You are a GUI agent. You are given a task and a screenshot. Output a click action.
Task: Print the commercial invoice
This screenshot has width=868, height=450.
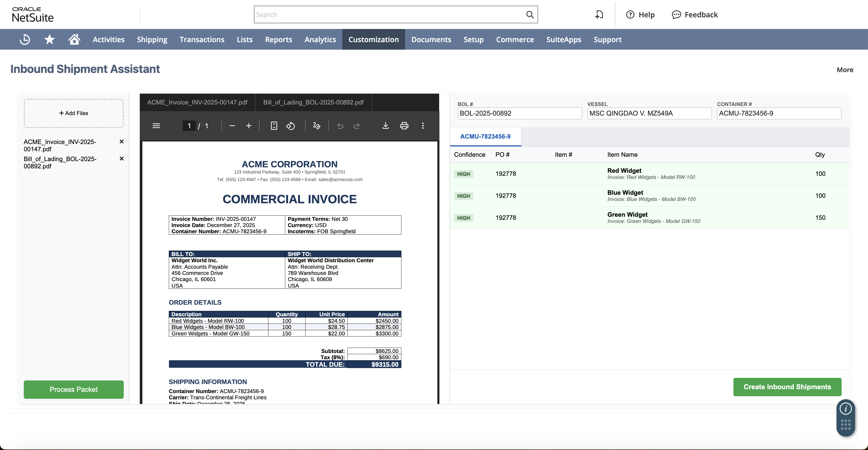point(404,125)
